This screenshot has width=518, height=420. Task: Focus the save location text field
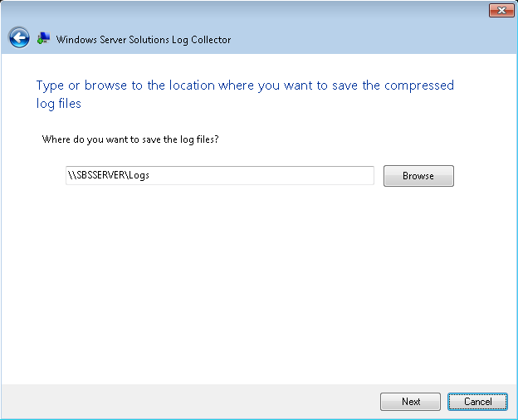coord(220,176)
